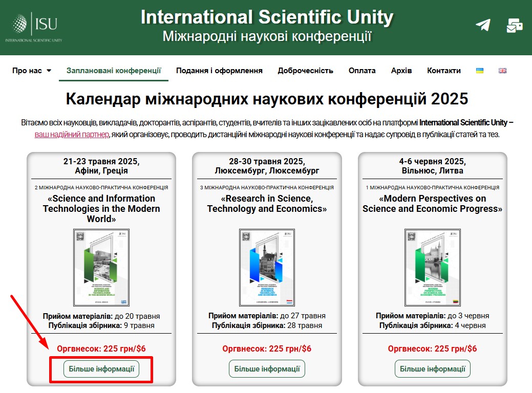Viewport: 532px width, 393px height.
Task: Click Оргвнесок price in the Vilnius card
Action: click(433, 348)
